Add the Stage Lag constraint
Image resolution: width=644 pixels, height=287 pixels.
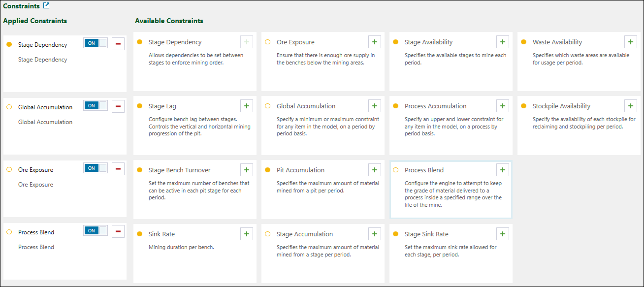pos(246,106)
